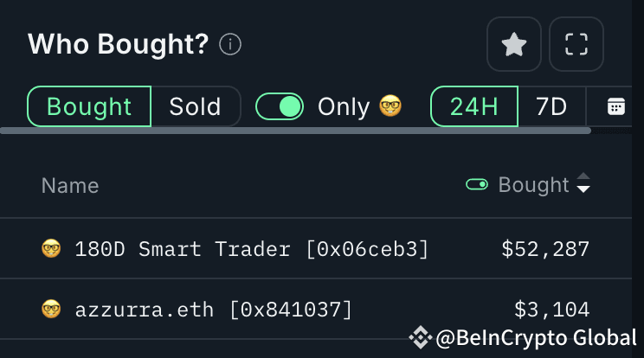Click the Name column header
The height and width of the screenshot is (358, 644).
pyautogui.click(x=70, y=185)
